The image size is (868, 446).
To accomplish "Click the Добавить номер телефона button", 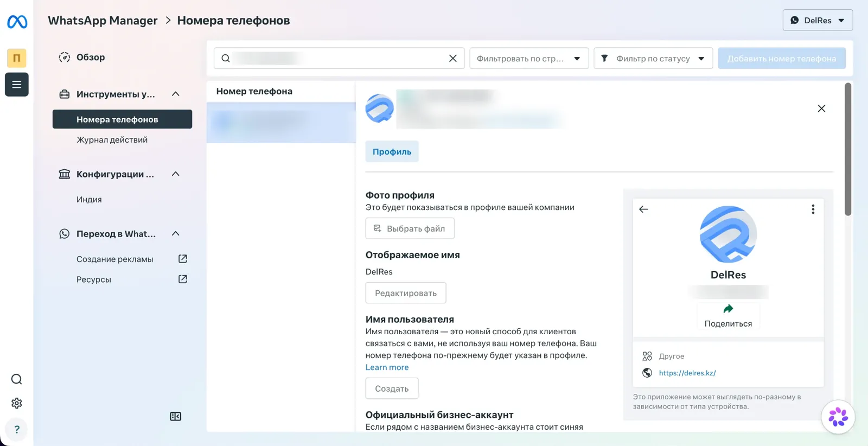I will (781, 58).
